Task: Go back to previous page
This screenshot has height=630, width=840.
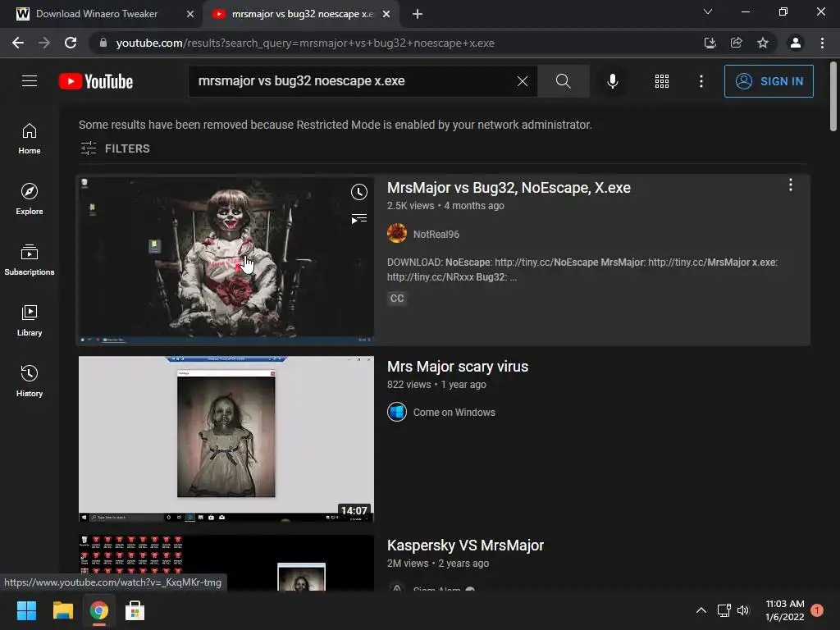Action: [18, 43]
